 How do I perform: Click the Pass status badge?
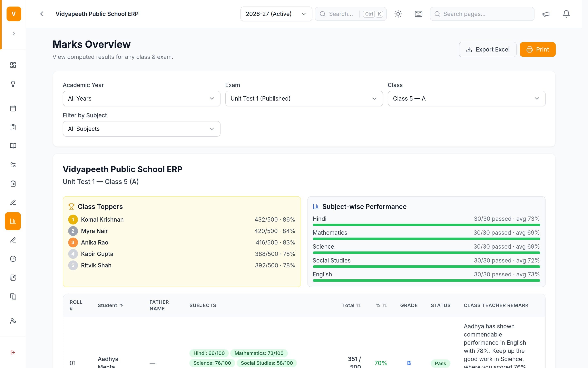pyautogui.click(x=440, y=363)
